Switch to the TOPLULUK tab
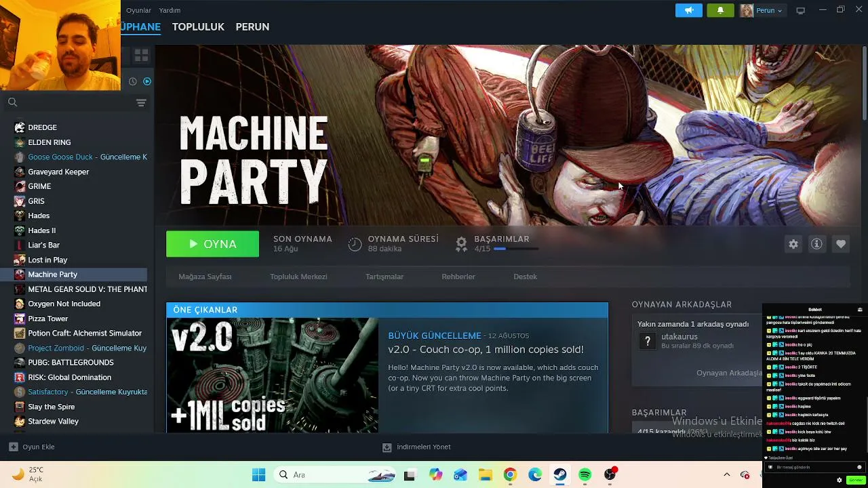The width and height of the screenshot is (868, 488). 198,27
